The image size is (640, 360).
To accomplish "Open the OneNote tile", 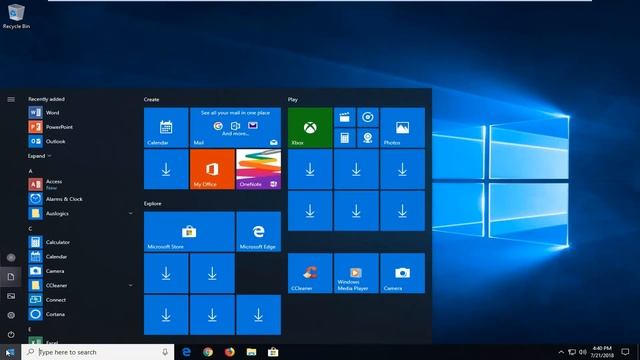I will click(258, 169).
